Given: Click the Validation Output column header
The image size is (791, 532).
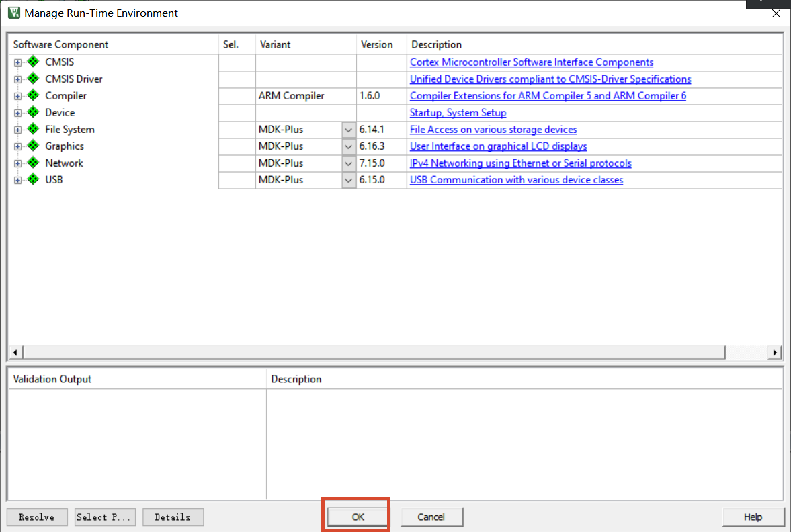Looking at the screenshot, I should click(137, 379).
